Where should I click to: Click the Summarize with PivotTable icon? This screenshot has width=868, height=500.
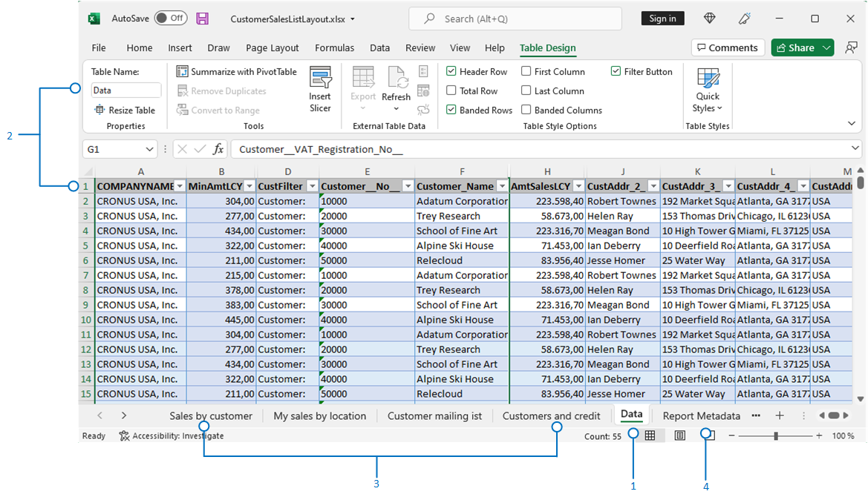click(183, 72)
